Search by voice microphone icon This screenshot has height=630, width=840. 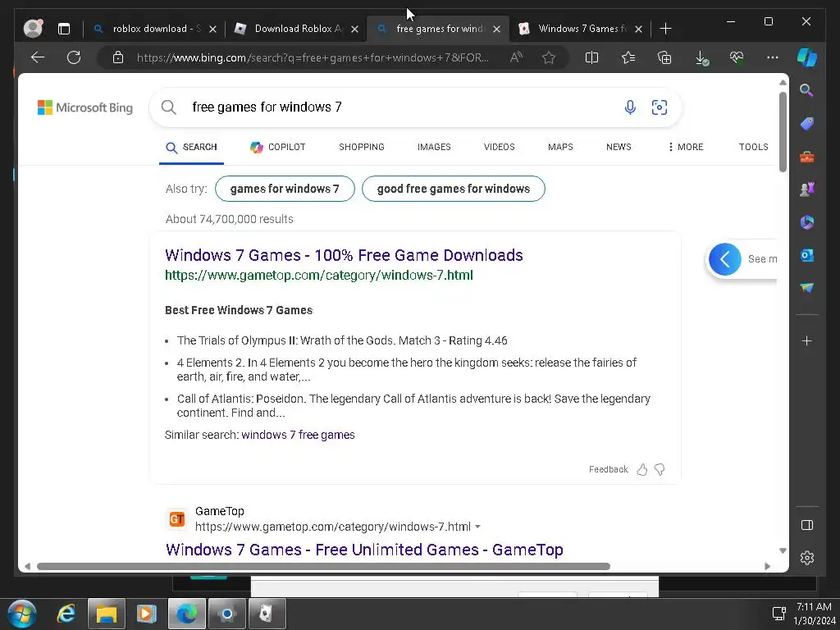(630, 107)
